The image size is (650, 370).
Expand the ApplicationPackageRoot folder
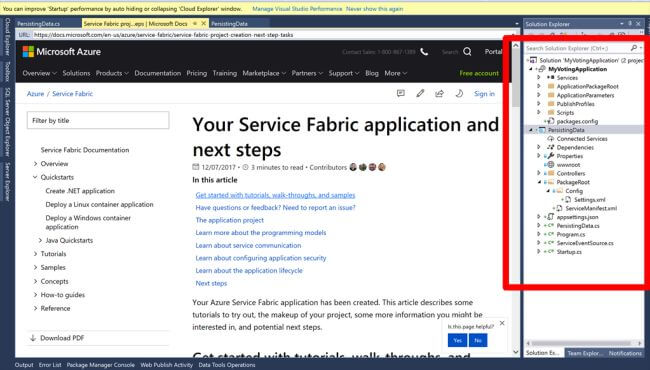click(x=539, y=86)
